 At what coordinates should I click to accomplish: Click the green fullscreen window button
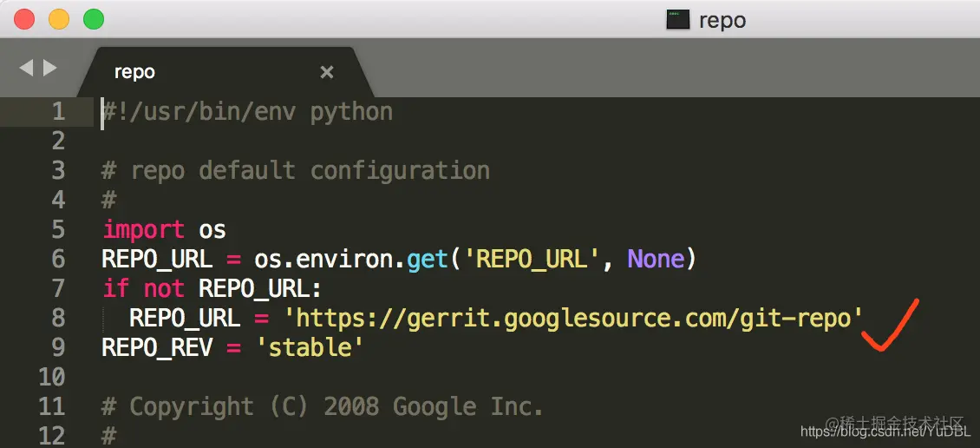pos(93,18)
